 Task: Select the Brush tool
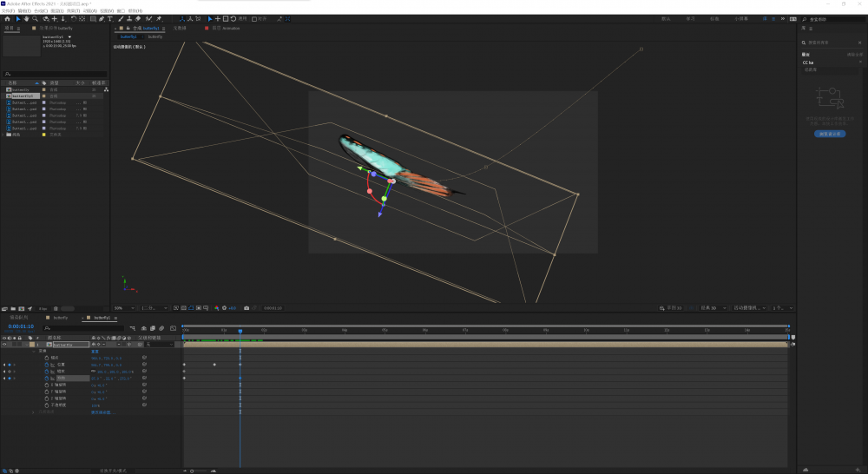tap(121, 19)
